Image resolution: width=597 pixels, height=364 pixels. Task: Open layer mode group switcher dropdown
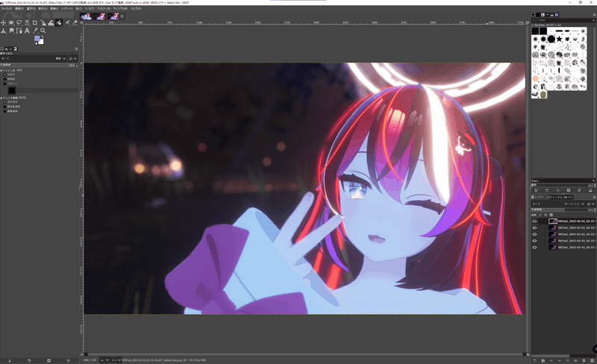(x=591, y=204)
